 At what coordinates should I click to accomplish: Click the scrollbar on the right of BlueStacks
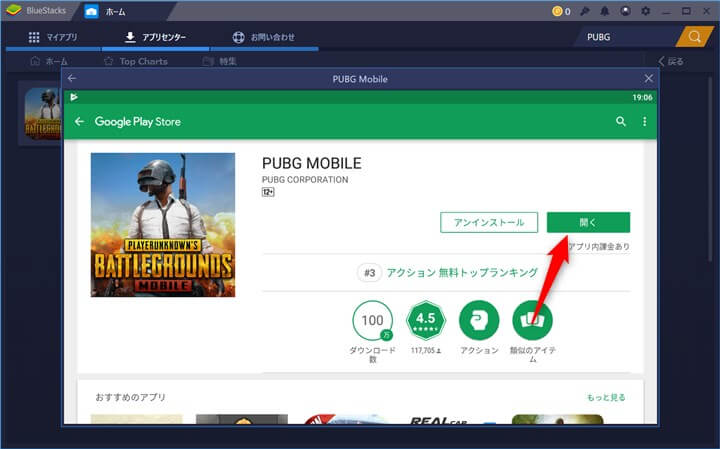[711, 170]
